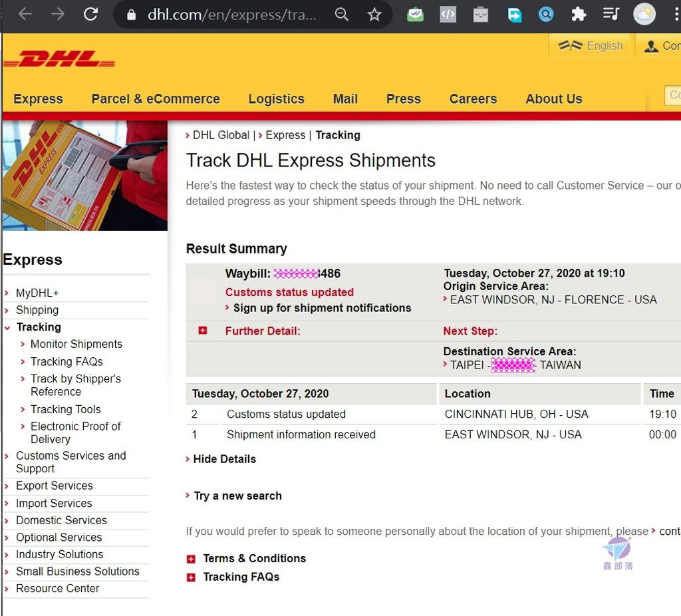Click the dhl.com address bar URL
681x616 pixels.
[x=232, y=15]
